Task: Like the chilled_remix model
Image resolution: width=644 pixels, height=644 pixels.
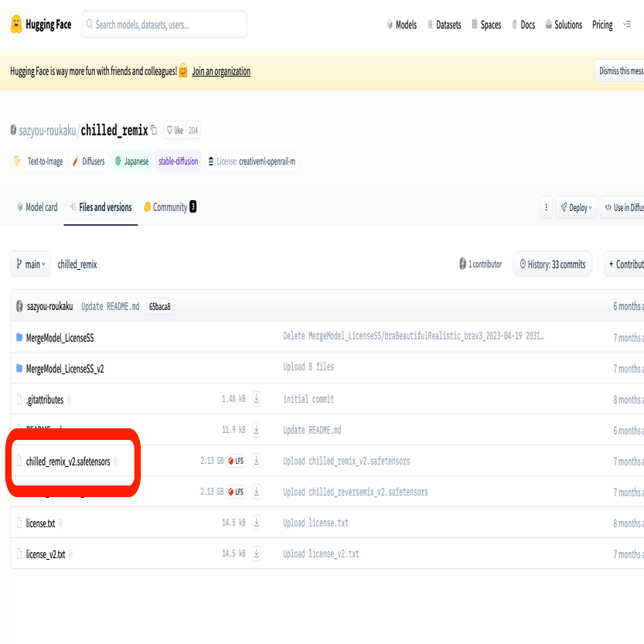Action: point(175,130)
